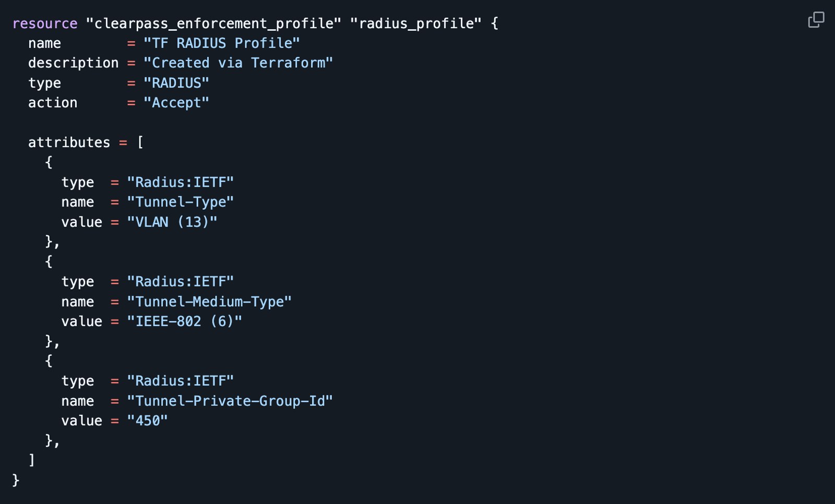Image resolution: width=835 pixels, height=504 pixels.
Task: Click the "TF RADIUS Profile" name value
Action: click(x=222, y=43)
